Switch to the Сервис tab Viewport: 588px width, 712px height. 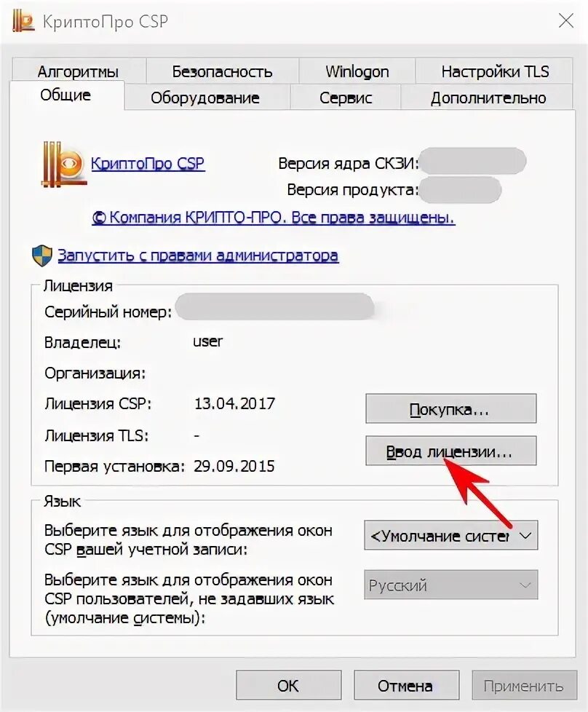point(346,98)
